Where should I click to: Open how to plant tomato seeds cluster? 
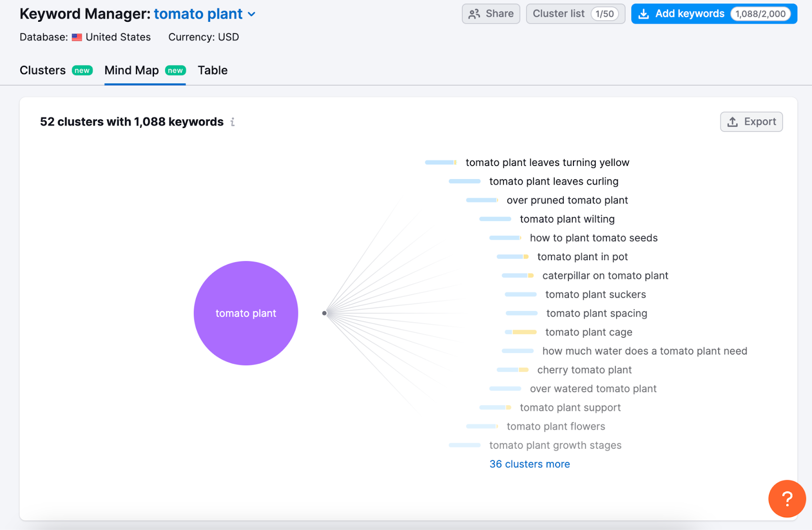(593, 238)
